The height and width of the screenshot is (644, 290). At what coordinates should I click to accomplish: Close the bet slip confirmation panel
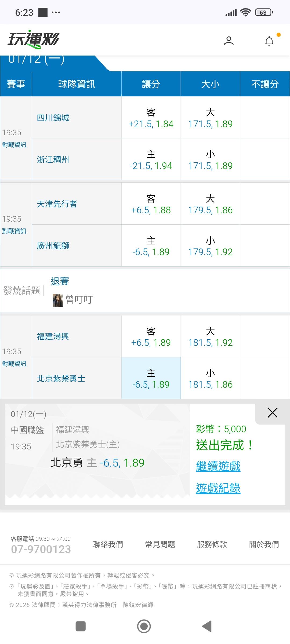[272, 413]
